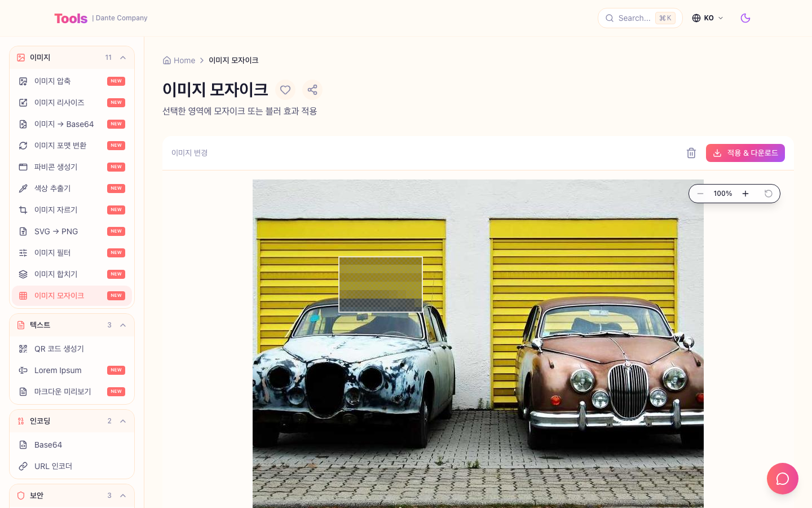Delete image with trash icon
This screenshot has width=812, height=508.
click(691, 153)
